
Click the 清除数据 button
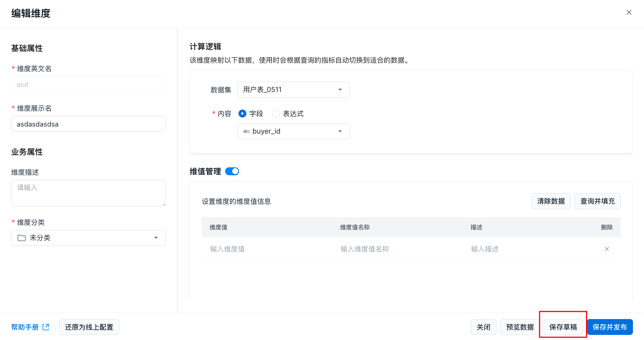click(x=551, y=201)
